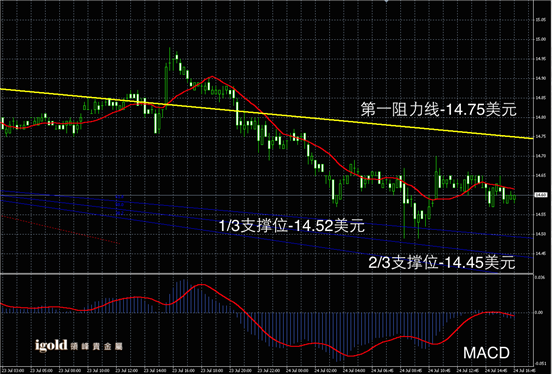Click the 15.00 price axis label
This screenshot has width=552, height=374.
click(x=541, y=39)
